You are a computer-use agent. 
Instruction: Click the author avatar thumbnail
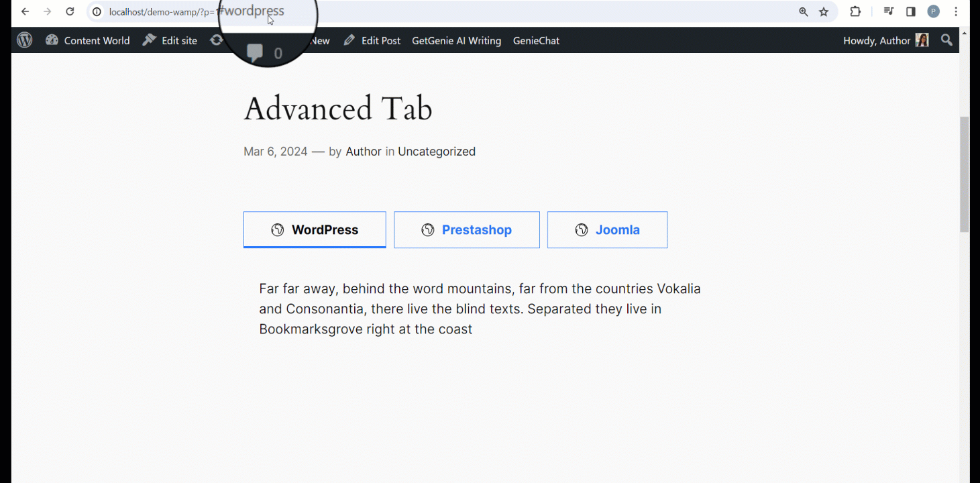tap(922, 40)
